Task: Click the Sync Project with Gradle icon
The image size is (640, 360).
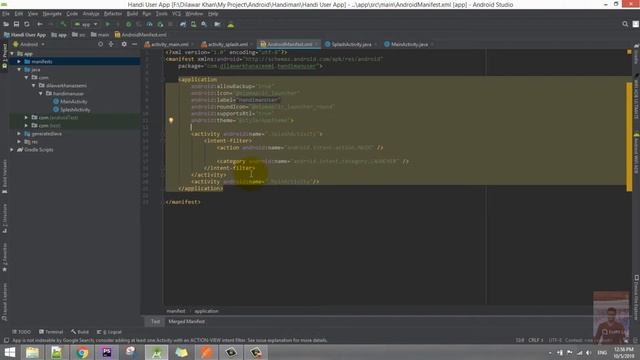Action: pos(183,24)
